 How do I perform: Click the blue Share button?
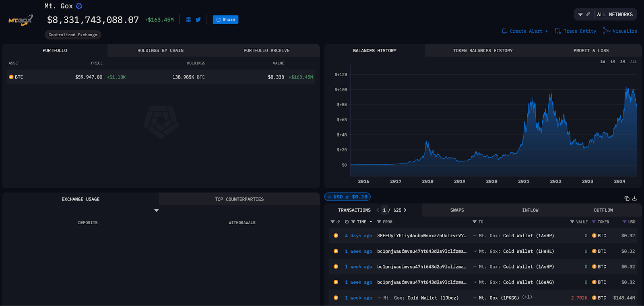click(x=225, y=20)
